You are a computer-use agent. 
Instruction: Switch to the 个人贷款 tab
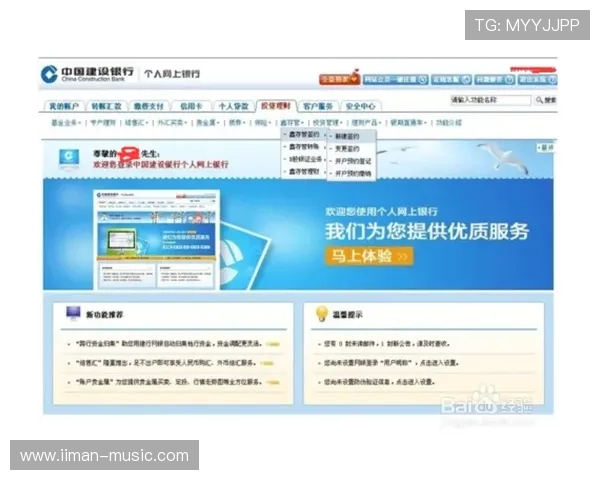233,106
